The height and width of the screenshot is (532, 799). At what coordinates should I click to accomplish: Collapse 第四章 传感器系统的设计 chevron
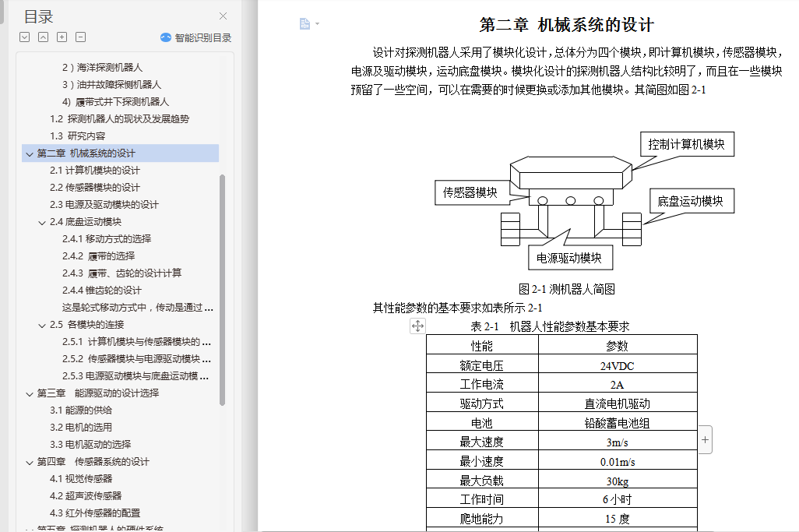tap(30, 463)
